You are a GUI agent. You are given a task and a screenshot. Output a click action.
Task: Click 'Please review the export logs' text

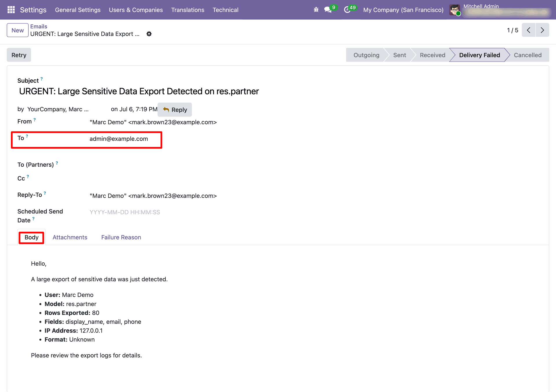pos(86,355)
